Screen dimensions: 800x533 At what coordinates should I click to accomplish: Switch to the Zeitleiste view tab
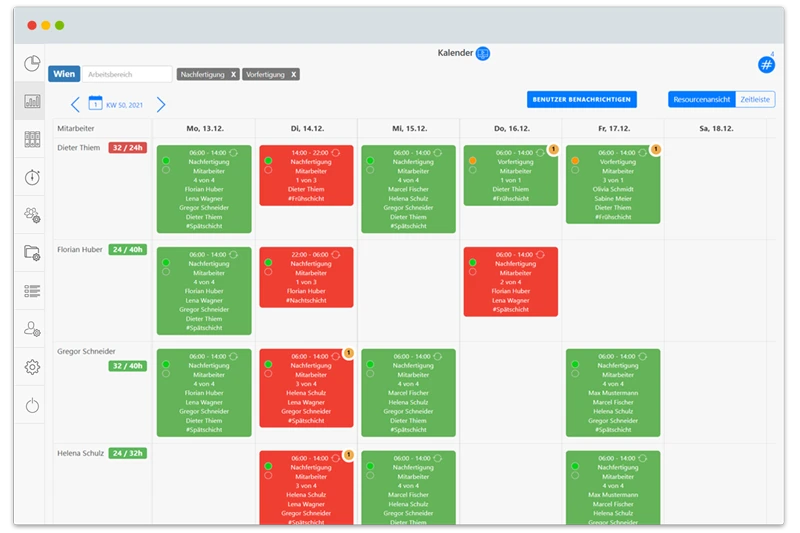click(755, 99)
